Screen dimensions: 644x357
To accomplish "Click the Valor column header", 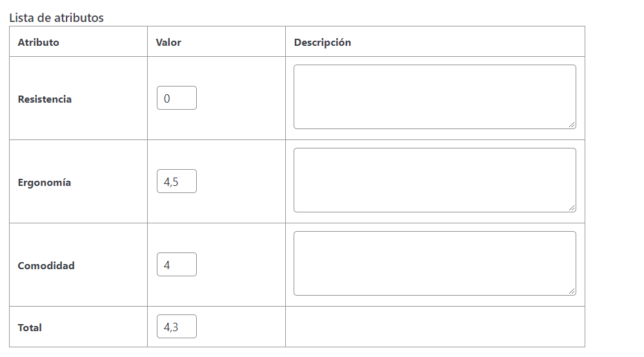I will pyautogui.click(x=168, y=42).
